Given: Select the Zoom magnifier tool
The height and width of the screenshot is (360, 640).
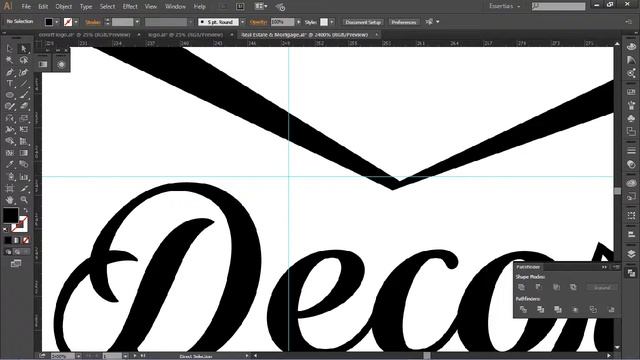Looking at the screenshot, I should [x=24, y=200].
